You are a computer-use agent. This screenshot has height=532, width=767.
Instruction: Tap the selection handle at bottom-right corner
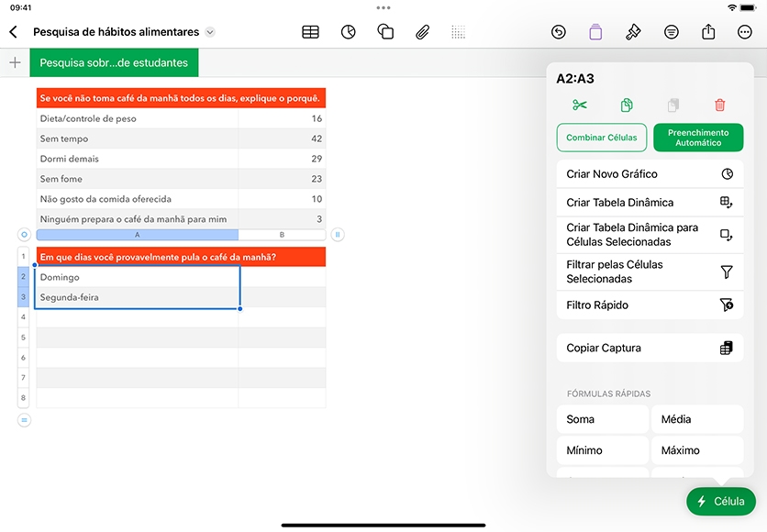239,309
